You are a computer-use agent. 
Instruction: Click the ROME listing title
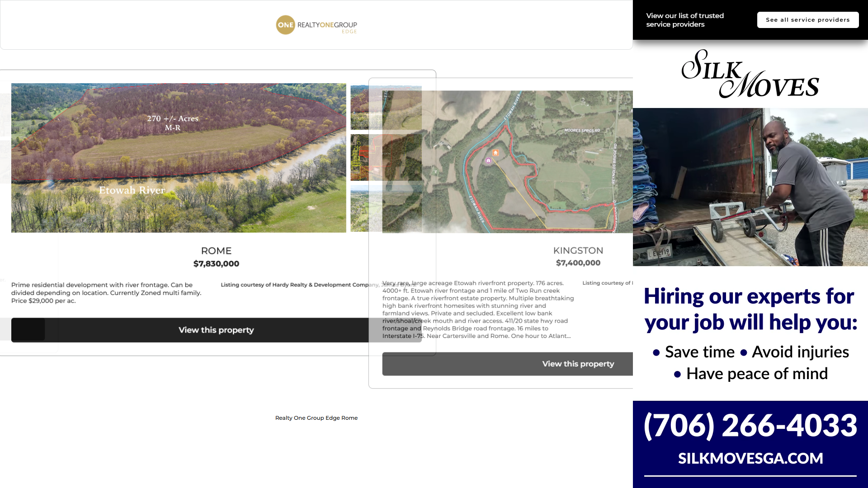216,251
